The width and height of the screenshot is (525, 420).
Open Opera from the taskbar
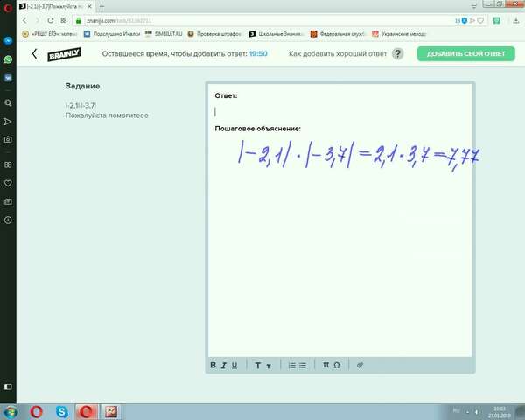36,411
